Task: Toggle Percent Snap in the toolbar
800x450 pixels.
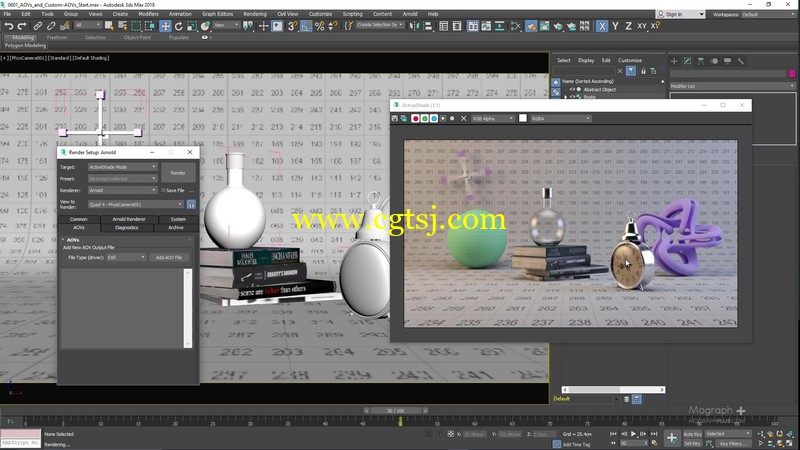Action: 319,26
